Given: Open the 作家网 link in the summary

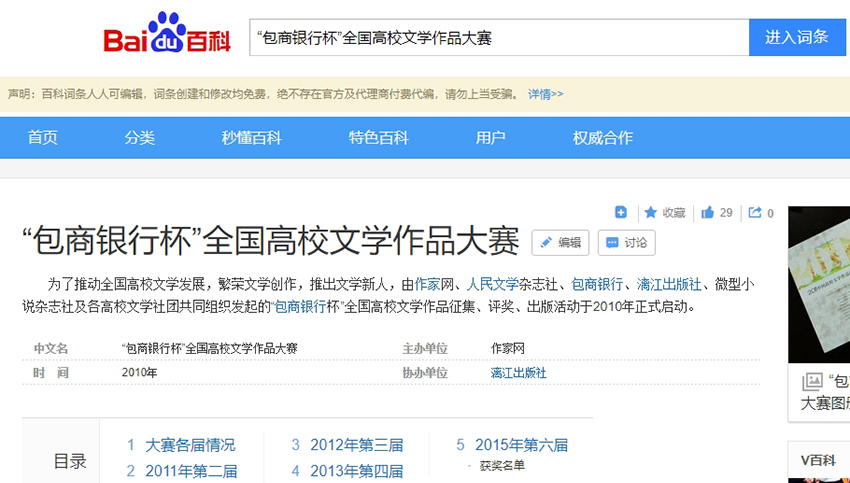Looking at the screenshot, I should pyautogui.click(x=428, y=284).
